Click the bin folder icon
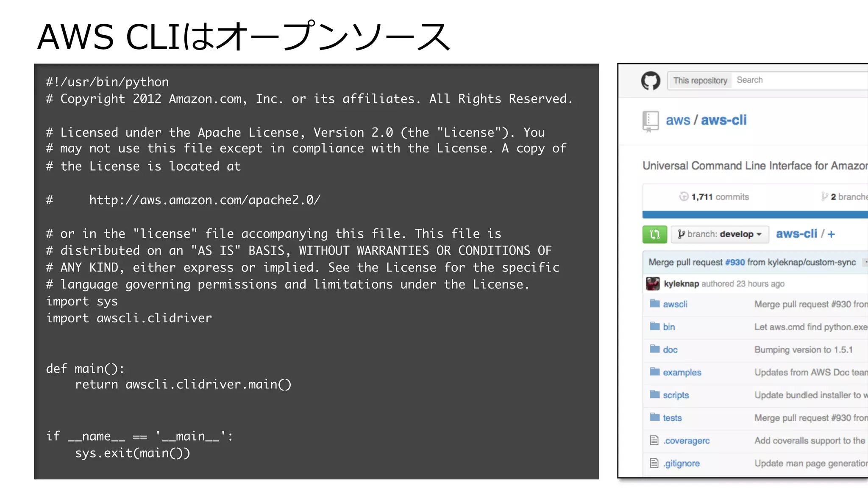The height and width of the screenshot is (488, 868). pyautogui.click(x=655, y=326)
